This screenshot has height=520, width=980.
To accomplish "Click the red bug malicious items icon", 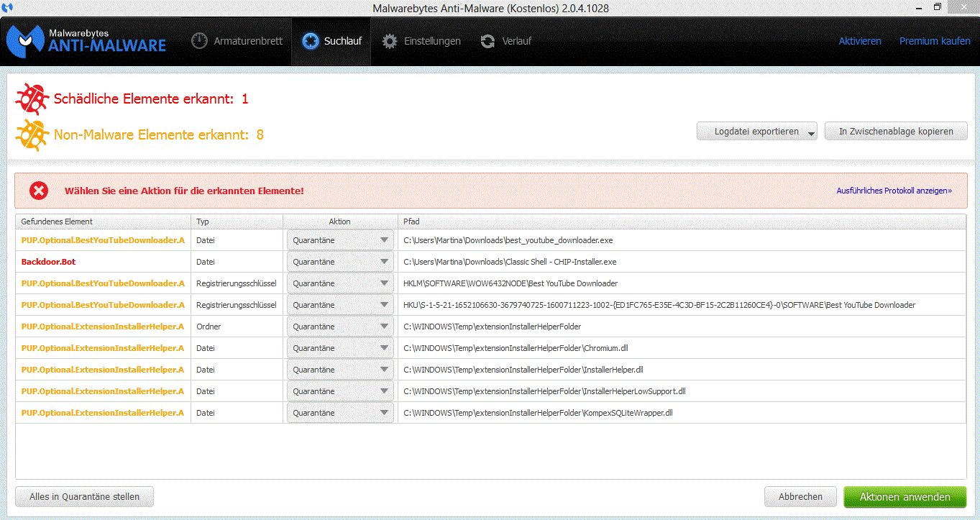I will (x=32, y=99).
